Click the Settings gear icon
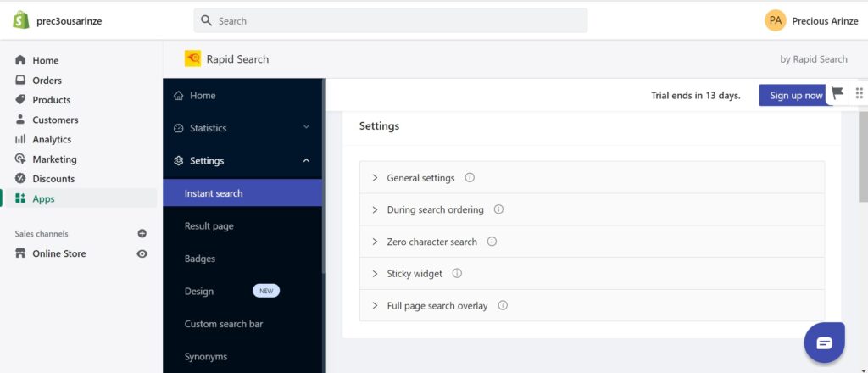Image resolution: width=868 pixels, height=373 pixels. point(178,161)
